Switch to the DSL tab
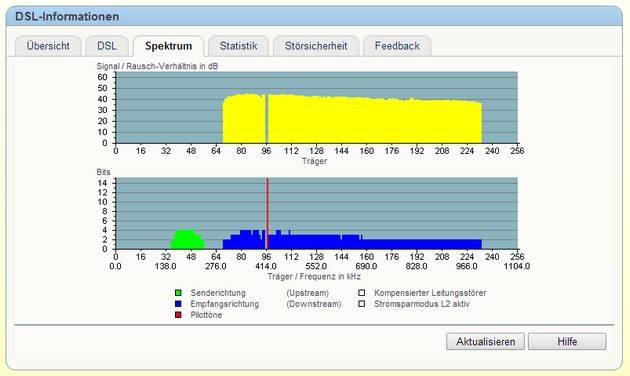630x376 pixels. pos(107,46)
